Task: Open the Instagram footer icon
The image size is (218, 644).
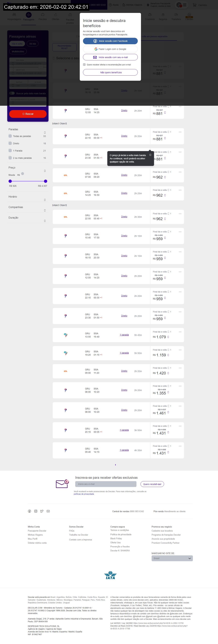Action: (x=36, y=511)
